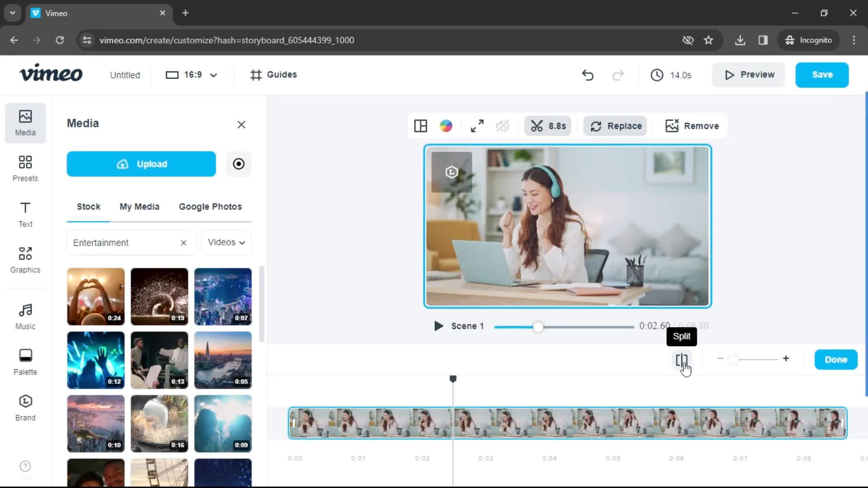The width and height of the screenshot is (868, 488).
Task: Select the sunset skyline 0:05 stock video
Action: click(x=223, y=360)
